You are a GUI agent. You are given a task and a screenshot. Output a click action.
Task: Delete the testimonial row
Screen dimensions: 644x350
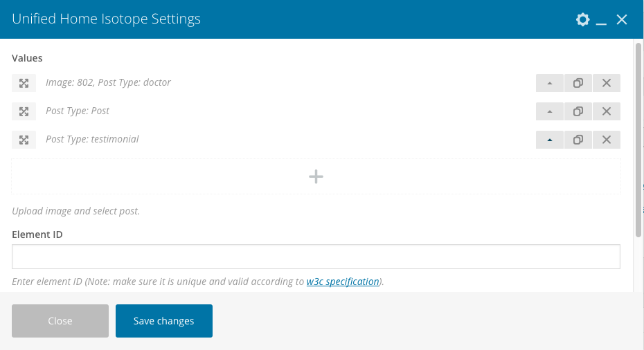click(606, 140)
